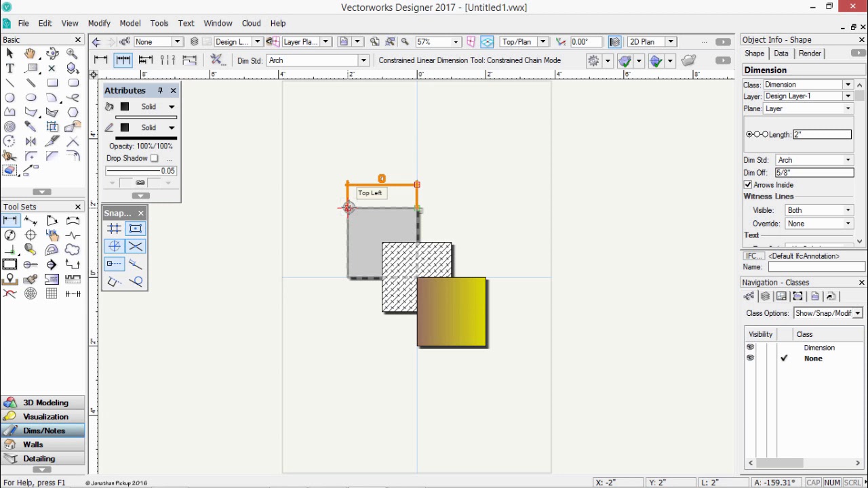868x488 pixels.
Task: Open the Class Options Show/Snap/Modify dropdown
Action: coord(857,313)
